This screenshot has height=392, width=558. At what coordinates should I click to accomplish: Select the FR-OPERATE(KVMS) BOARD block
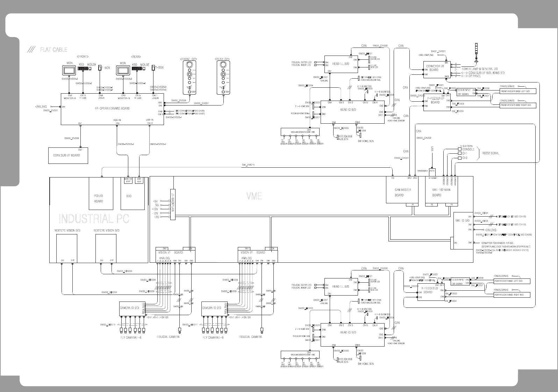(x=112, y=109)
